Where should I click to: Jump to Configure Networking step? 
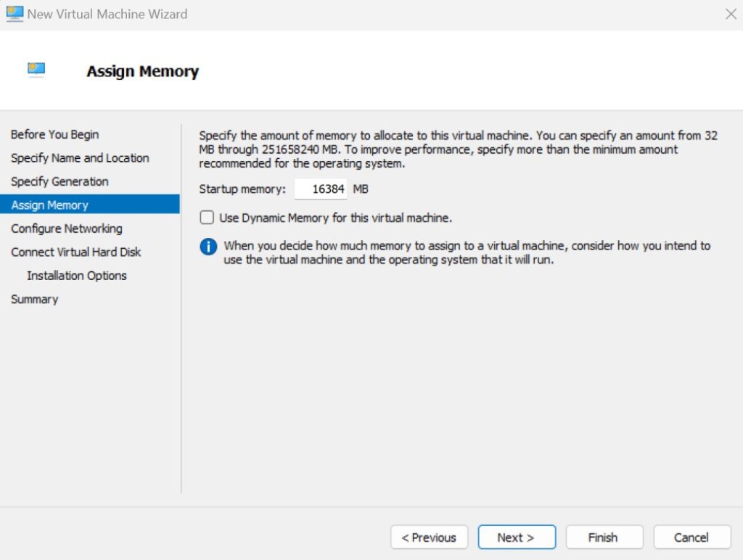pos(67,228)
